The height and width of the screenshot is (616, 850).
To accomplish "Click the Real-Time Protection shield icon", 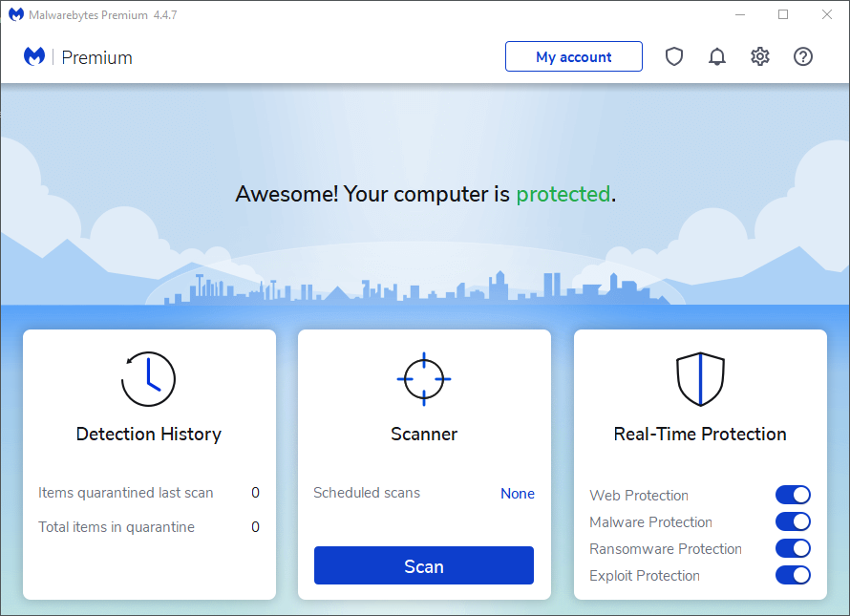I will click(x=700, y=379).
